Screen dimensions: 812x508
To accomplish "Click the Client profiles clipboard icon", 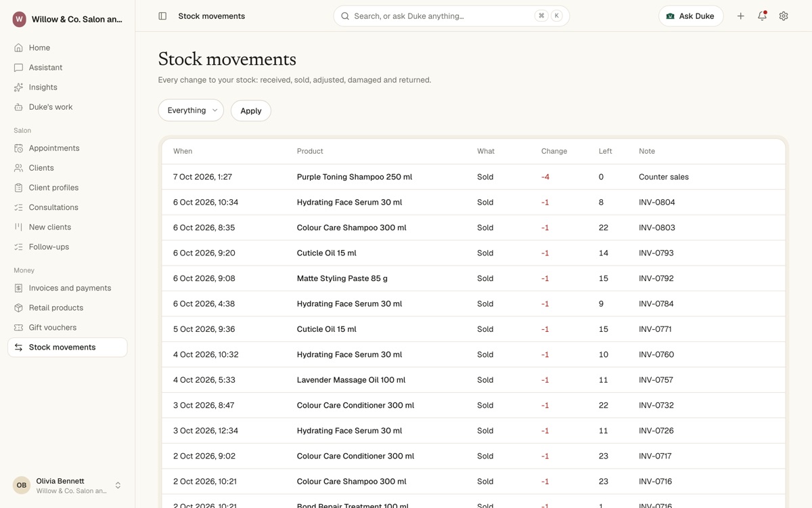I will 18,188.
